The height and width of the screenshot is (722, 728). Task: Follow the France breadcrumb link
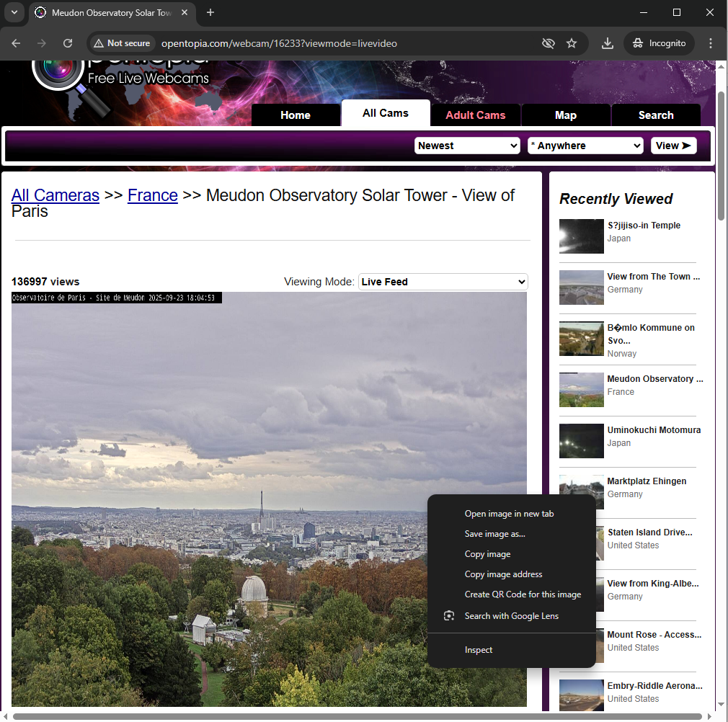(x=152, y=195)
